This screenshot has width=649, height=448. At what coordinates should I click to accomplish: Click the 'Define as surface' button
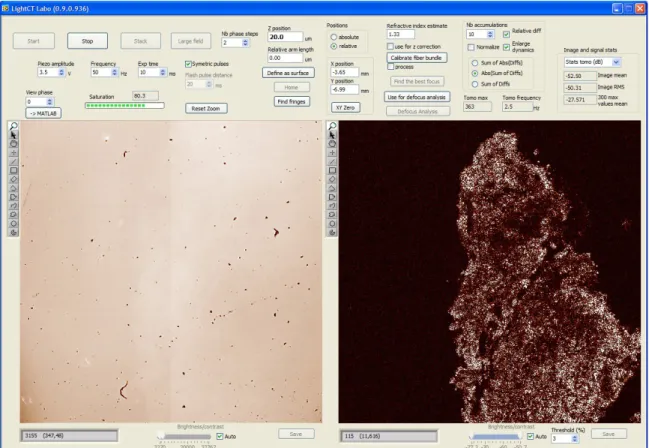[288, 73]
